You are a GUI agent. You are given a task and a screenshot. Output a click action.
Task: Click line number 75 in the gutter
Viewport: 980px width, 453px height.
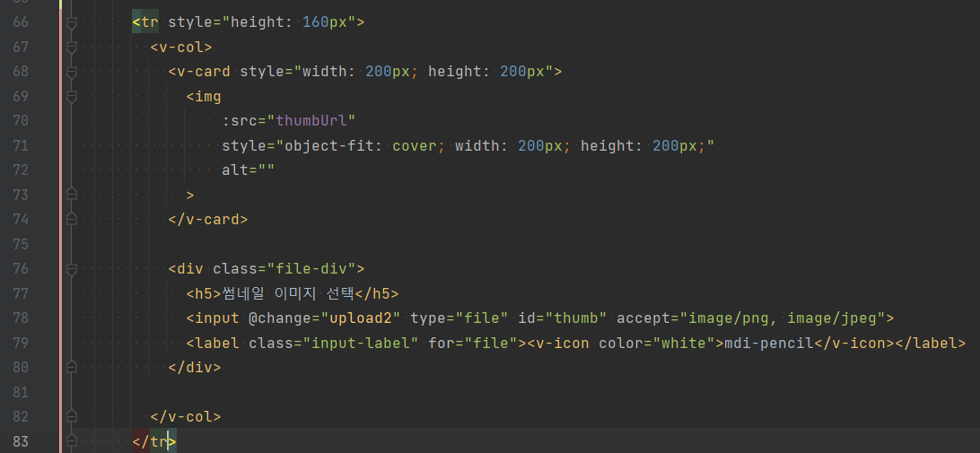(x=21, y=244)
